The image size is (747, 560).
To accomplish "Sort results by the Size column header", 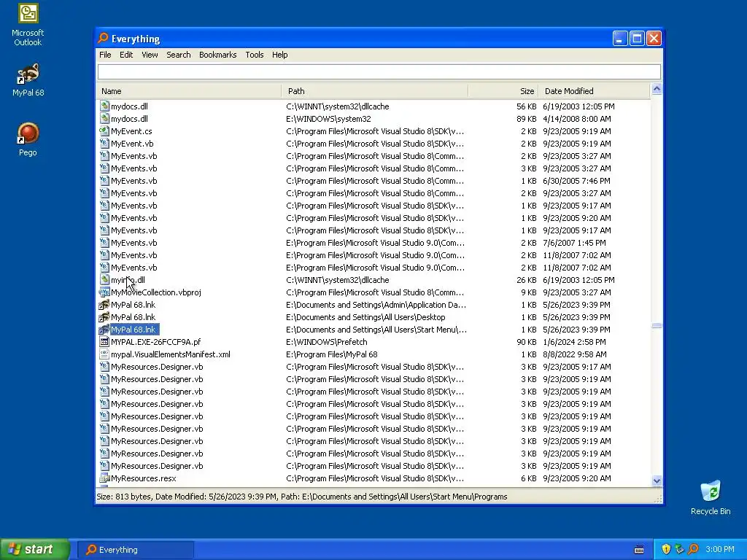I will (503, 91).
